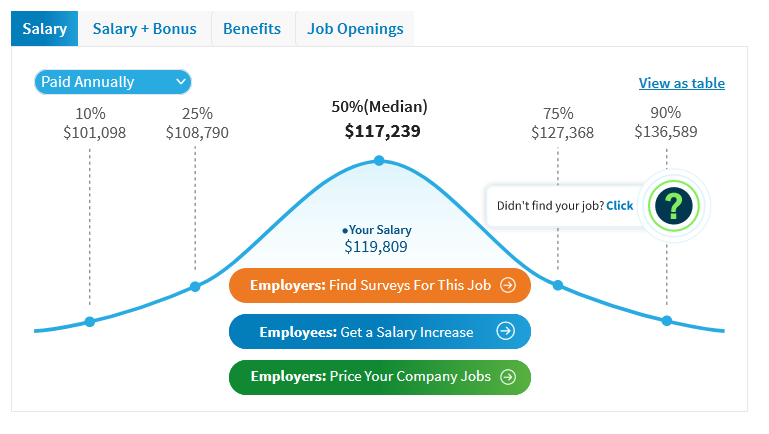Click arrow icon on blue Salary Increase button

click(x=506, y=331)
